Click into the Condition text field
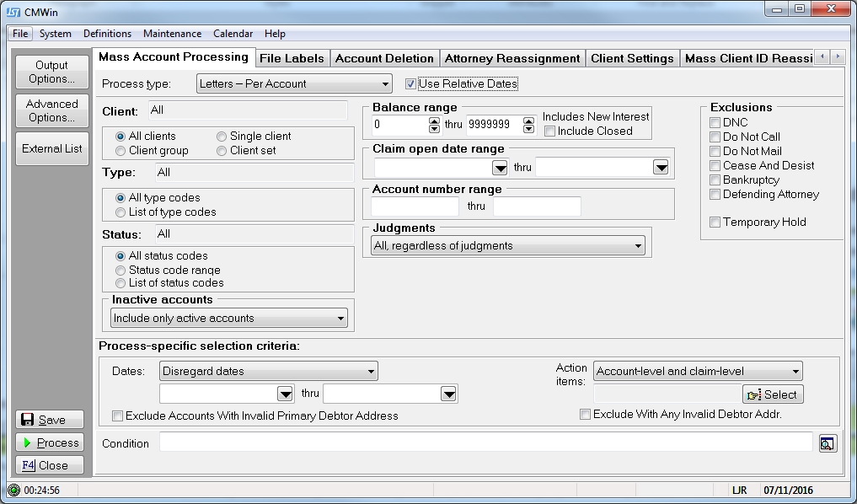Viewport: 857px width, 504px height. point(485,443)
